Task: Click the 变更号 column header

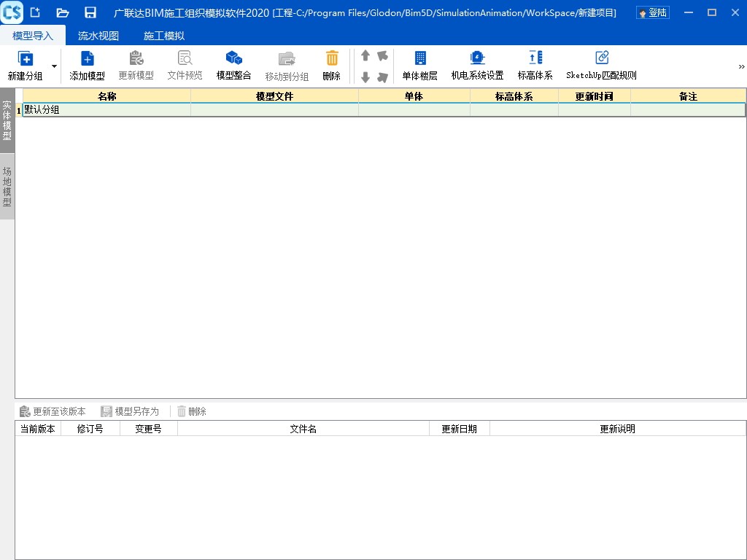Action: [148, 429]
